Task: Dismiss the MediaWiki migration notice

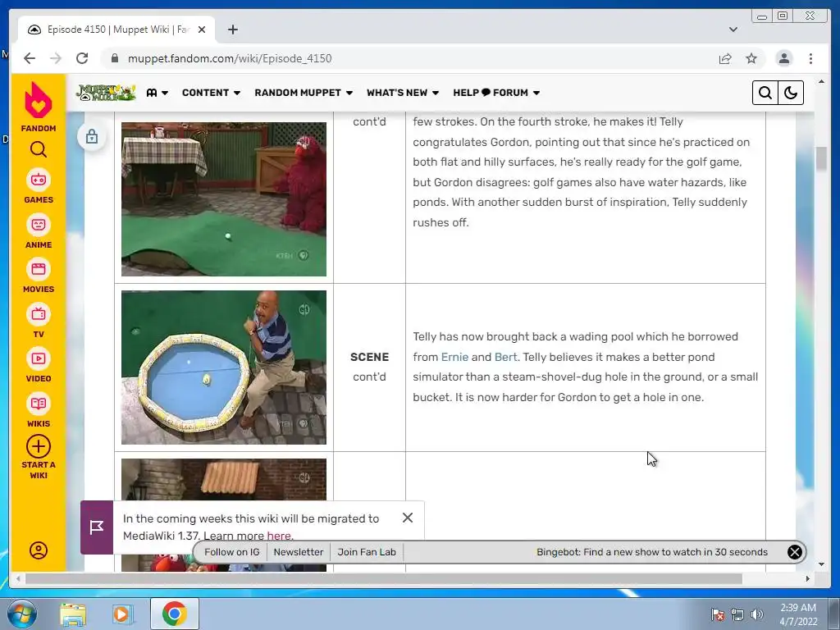Action: (x=408, y=518)
